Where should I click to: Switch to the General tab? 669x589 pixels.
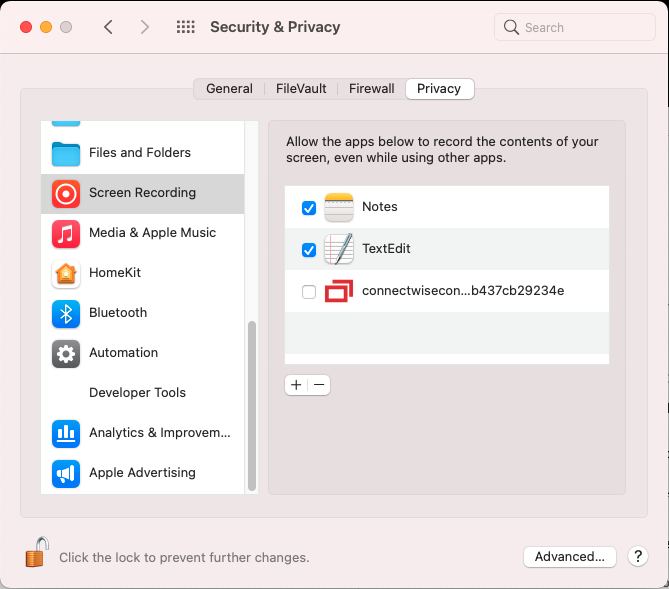(x=229, y=89)
